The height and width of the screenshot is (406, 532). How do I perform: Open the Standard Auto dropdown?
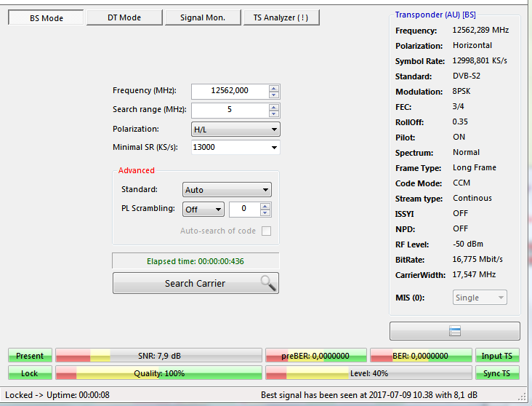265,190
